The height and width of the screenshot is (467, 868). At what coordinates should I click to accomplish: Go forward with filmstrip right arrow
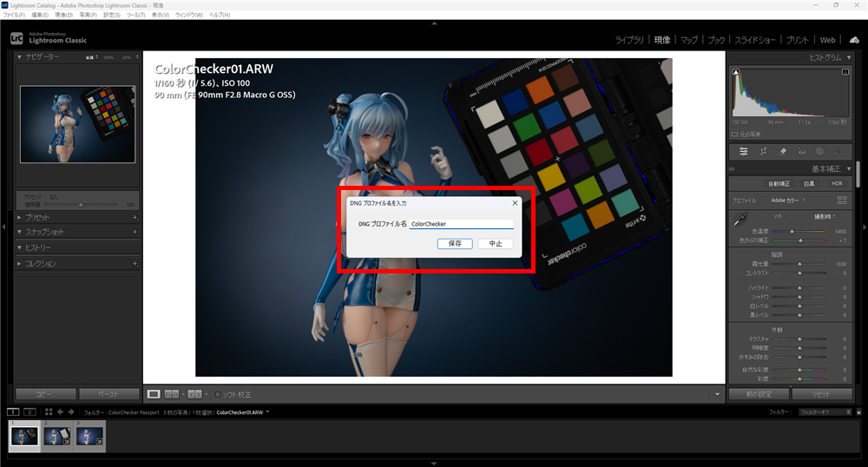(71, 412)
